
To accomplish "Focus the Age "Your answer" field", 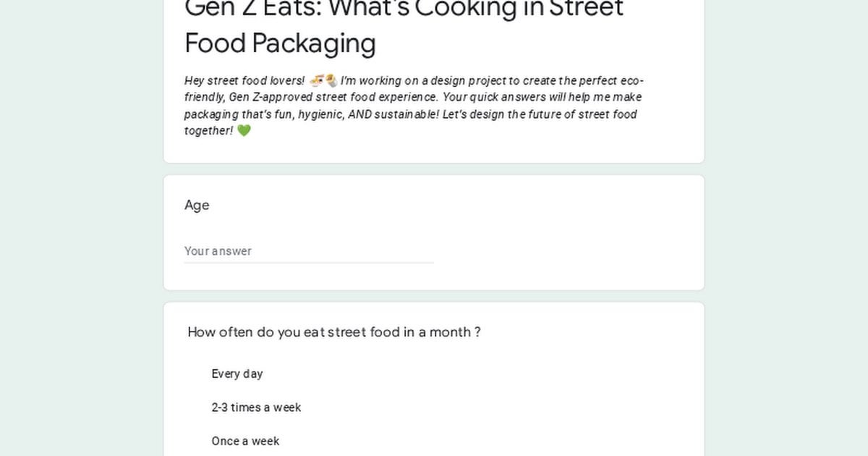I will 309,251.
